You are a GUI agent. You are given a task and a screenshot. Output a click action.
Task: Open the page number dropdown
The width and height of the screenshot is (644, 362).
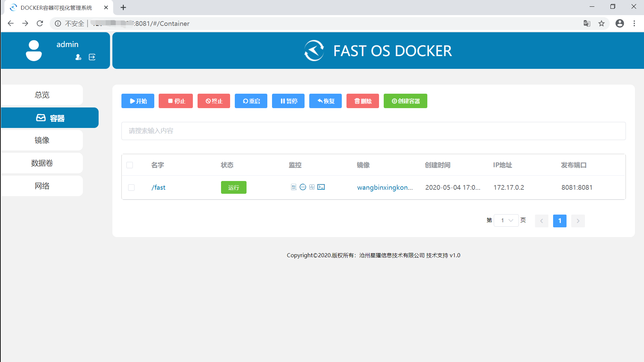pyautogui.click(x=506, y=220)
